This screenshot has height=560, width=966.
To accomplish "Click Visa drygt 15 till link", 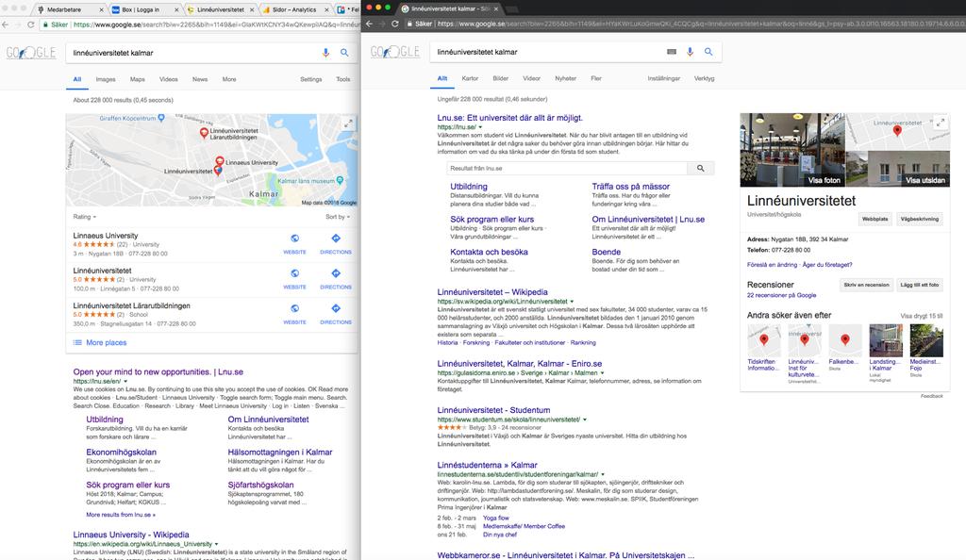I will click(x=921, y=316).
